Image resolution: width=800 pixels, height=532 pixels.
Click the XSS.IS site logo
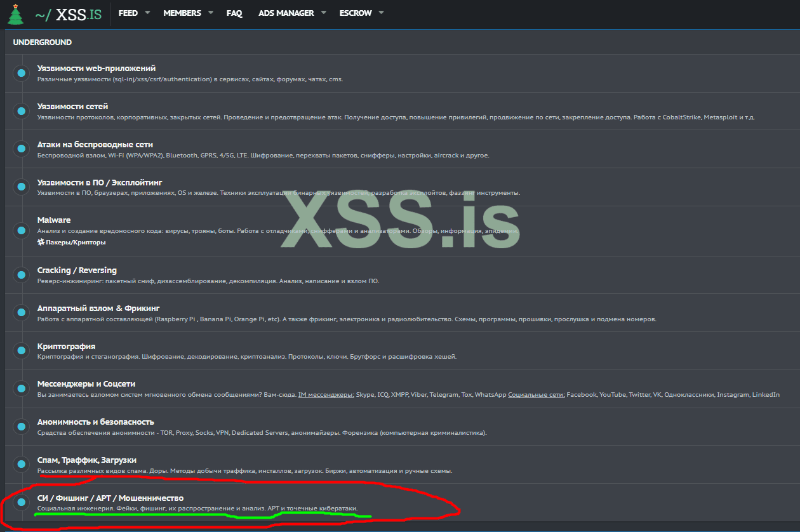[x=68, y=13]
